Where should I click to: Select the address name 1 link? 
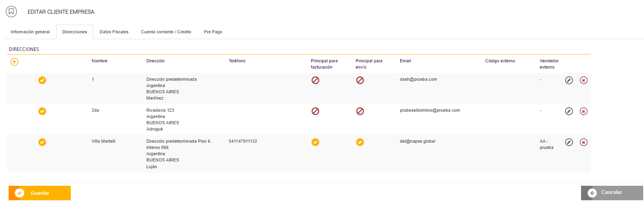coord(93,79)
